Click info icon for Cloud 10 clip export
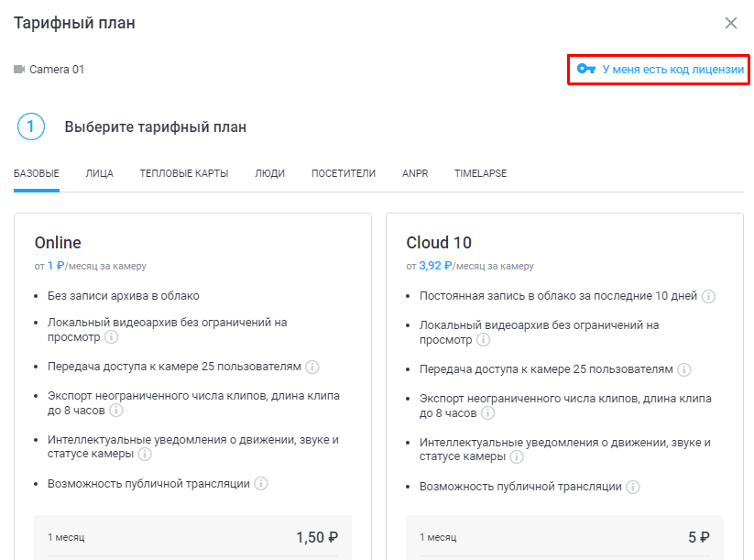The height and width of the screenshot is (560, 754). tap(488, 414)
